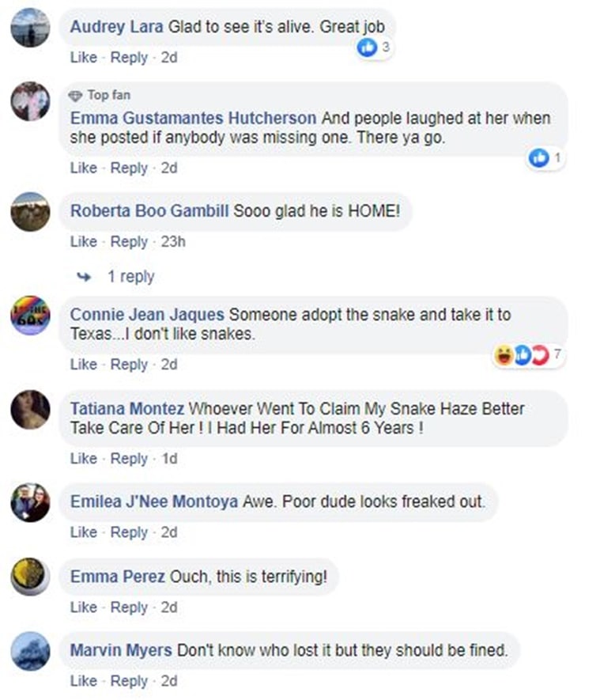The width and height of the screenshot is (600, 700).
Task: Open Emma Gustamantes Hutcherson's avatar
Action: point(31,101)
